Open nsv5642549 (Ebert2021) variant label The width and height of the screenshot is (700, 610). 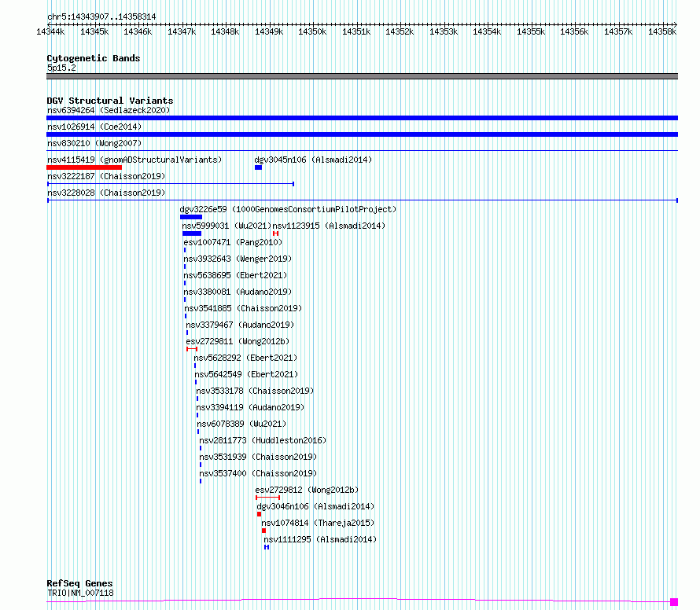(x=246, y=374)
